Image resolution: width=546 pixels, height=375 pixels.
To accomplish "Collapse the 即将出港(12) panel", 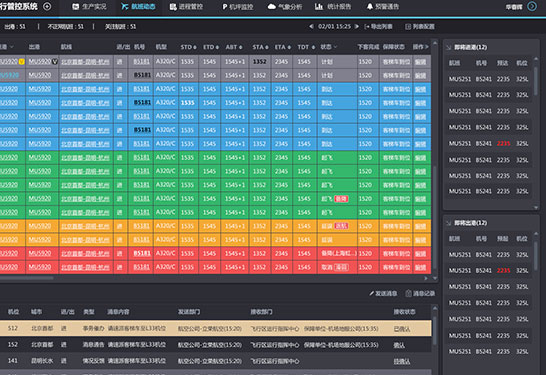I will (448, 223).
